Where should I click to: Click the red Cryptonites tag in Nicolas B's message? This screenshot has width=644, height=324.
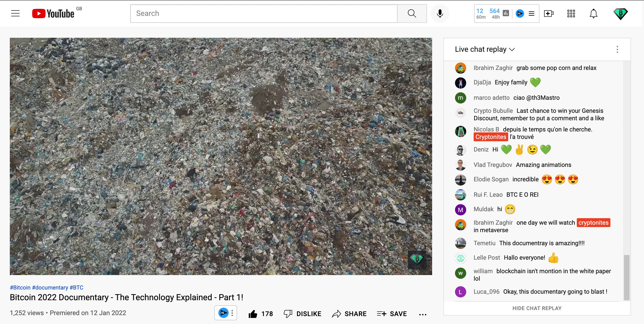point(490,137)
